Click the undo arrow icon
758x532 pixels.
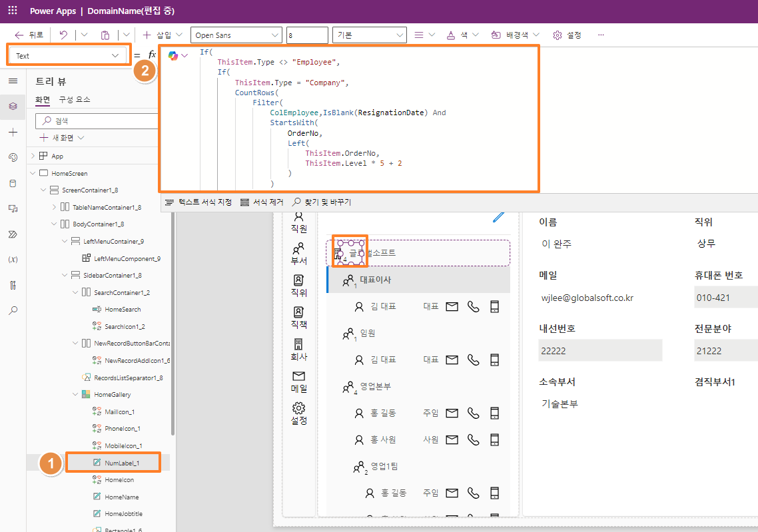(63, 35)
